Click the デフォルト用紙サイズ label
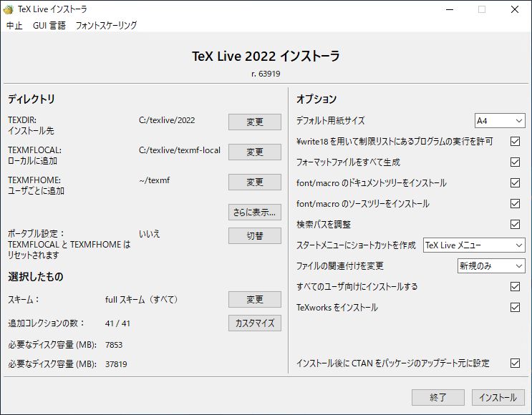The width and height of the screenshot is (532, 415). point(331,121)
